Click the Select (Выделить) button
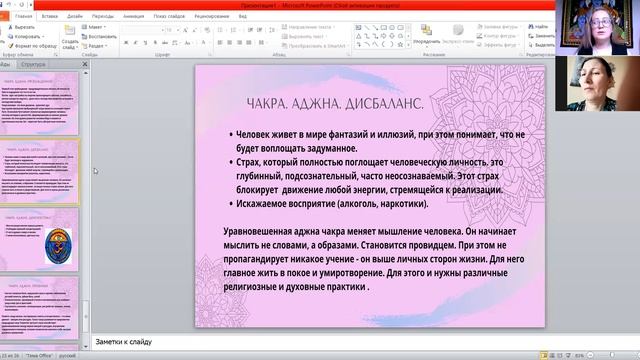Screen dimensions: 640x360 541,45
